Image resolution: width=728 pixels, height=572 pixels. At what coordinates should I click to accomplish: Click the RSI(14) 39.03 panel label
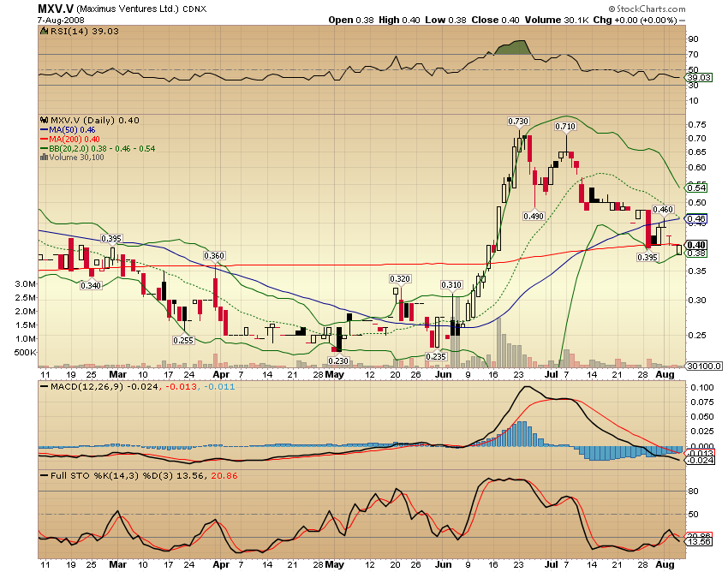point(85,31)
